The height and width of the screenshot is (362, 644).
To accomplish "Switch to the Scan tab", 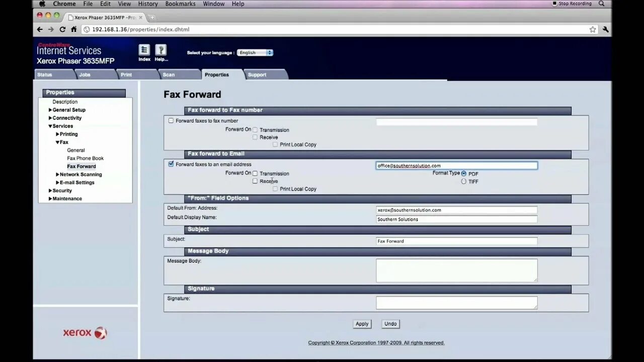I will [180, 74].
